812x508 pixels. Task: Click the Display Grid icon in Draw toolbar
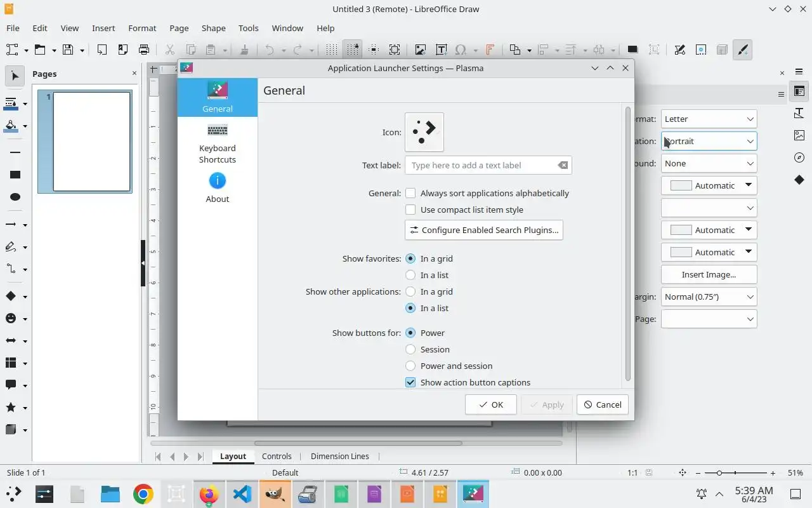pos(331,50)
